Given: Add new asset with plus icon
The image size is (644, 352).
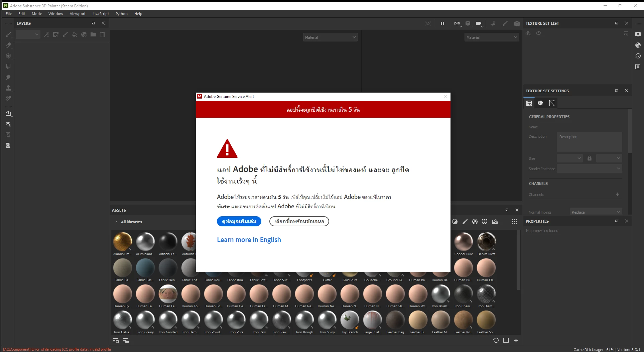Looking at the screenshot, I should [516, 340].
